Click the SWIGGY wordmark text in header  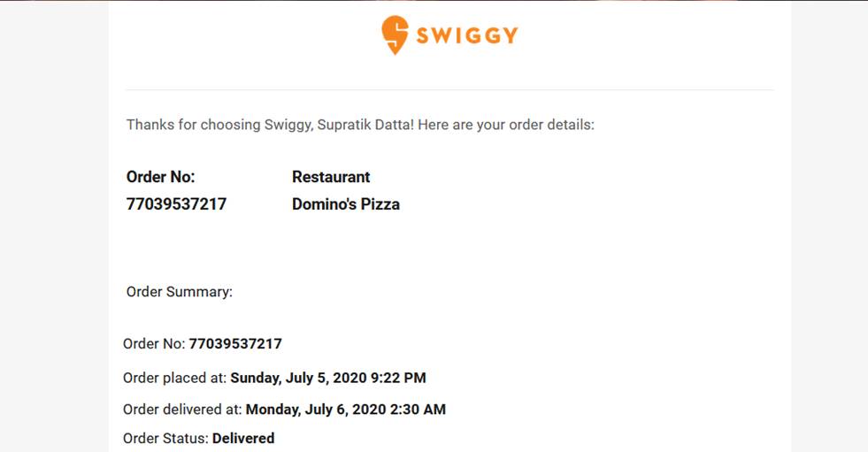click(466, 35)
